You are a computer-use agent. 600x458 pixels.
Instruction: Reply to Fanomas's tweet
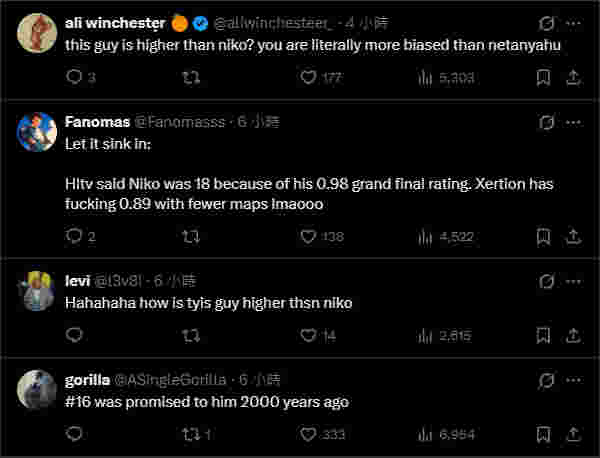(74, 237)
